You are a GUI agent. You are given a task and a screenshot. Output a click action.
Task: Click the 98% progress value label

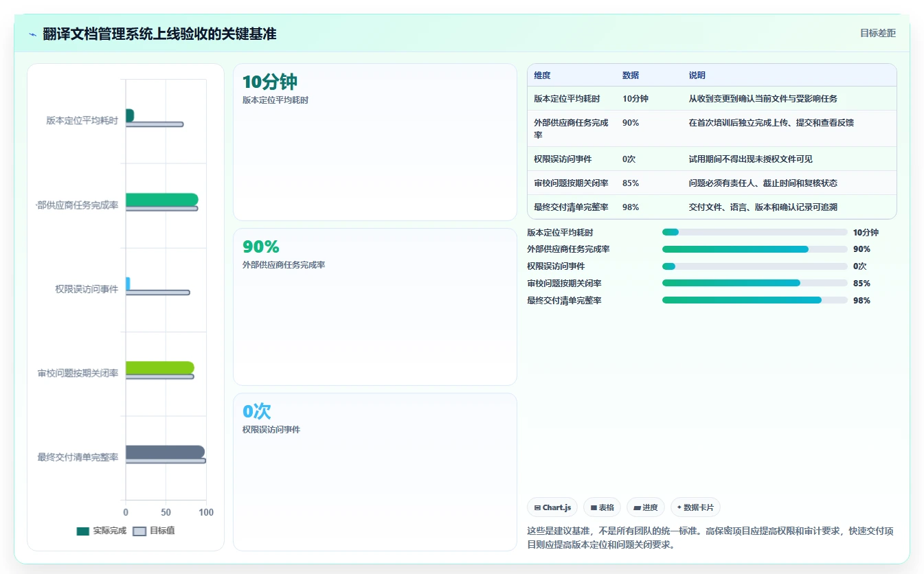861,301
